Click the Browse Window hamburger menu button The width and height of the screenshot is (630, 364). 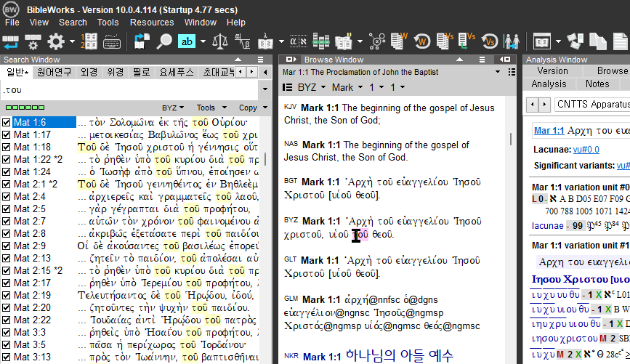click(482, 60)
